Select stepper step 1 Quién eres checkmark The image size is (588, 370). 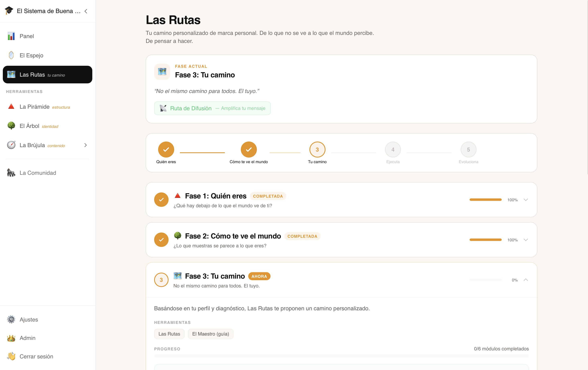coord(166,150)
